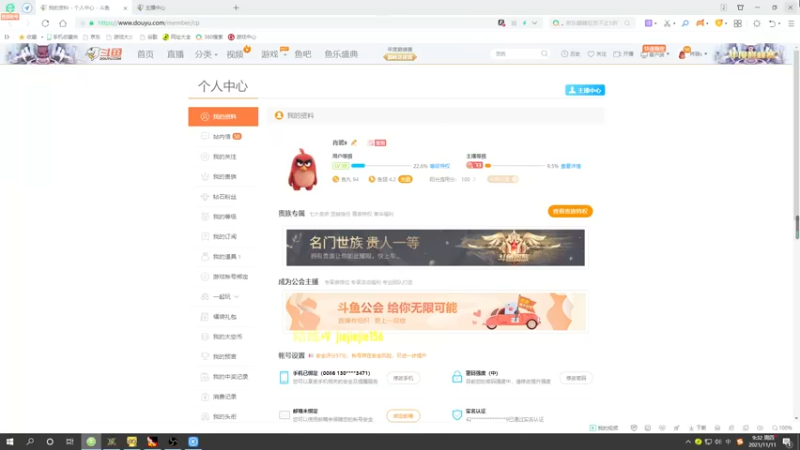Click the arrow next to score 100
Viewport: 800px width, 450px height.
pyautogui.click(x=474, y=179)
